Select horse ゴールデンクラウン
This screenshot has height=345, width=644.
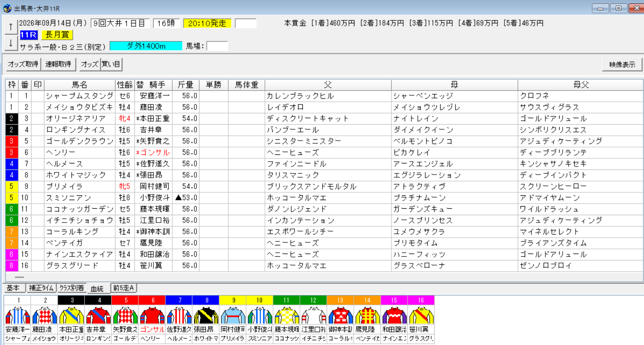[x=80, y=141]
